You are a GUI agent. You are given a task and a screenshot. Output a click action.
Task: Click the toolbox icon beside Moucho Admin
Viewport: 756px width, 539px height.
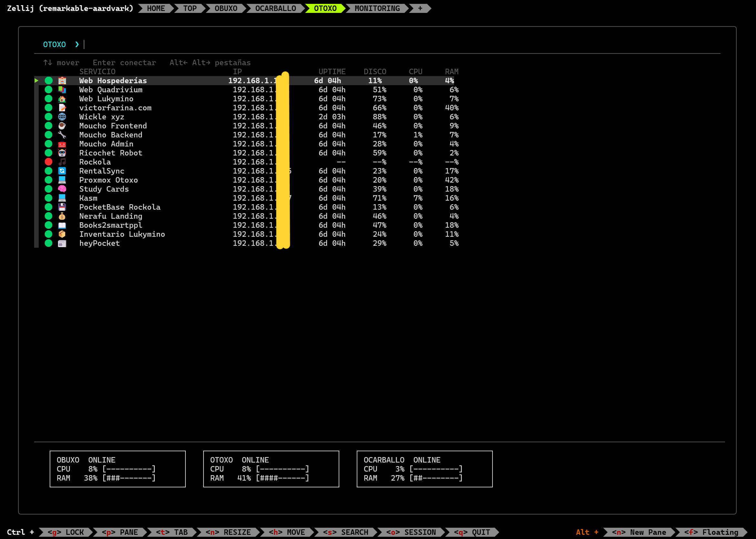click(62, 144)
